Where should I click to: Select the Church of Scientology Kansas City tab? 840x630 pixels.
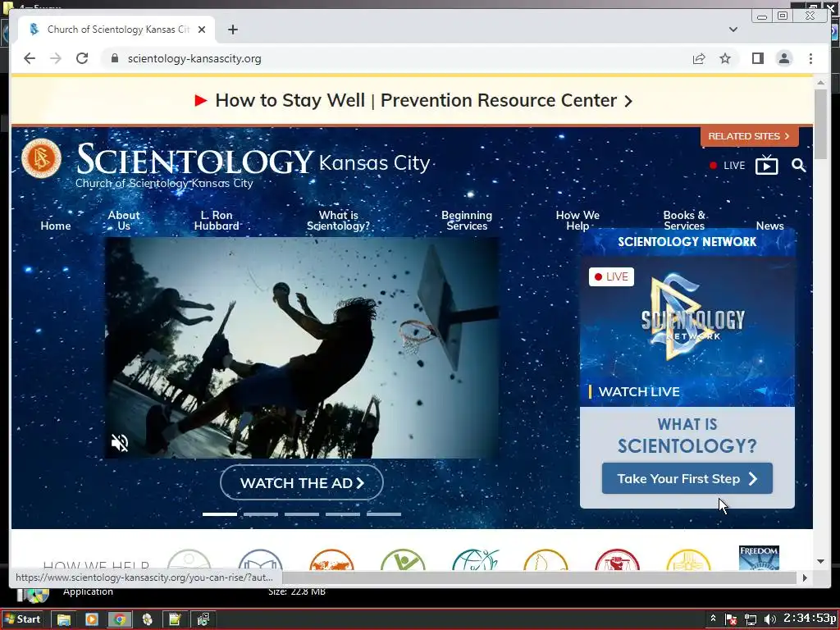pyautogui.click(x=118, y=30)
